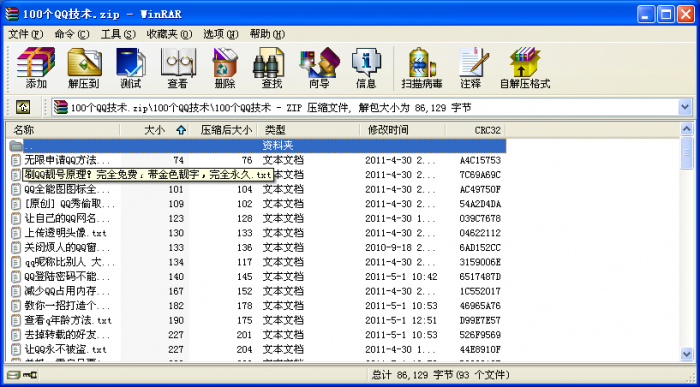This screenshot has width=700, height=387.
Task: Click the scrollbar up arrow
Action: point(687,129)
